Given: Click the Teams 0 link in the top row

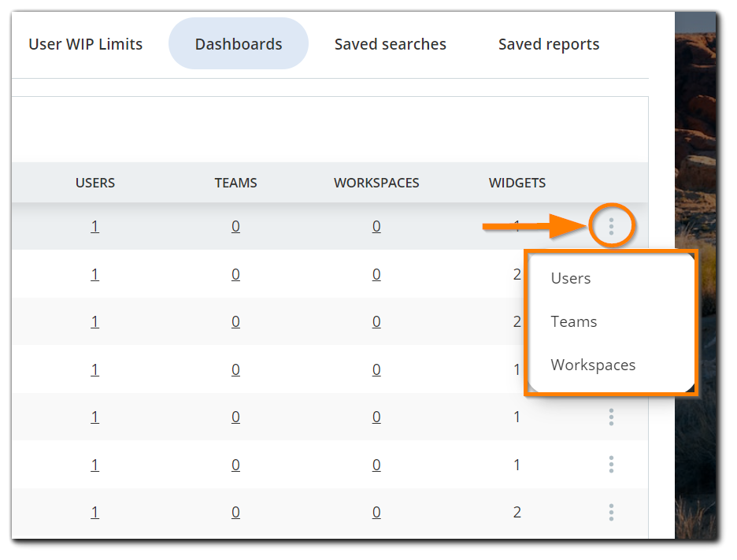Looking at the screenshot, I should [235, 225].
